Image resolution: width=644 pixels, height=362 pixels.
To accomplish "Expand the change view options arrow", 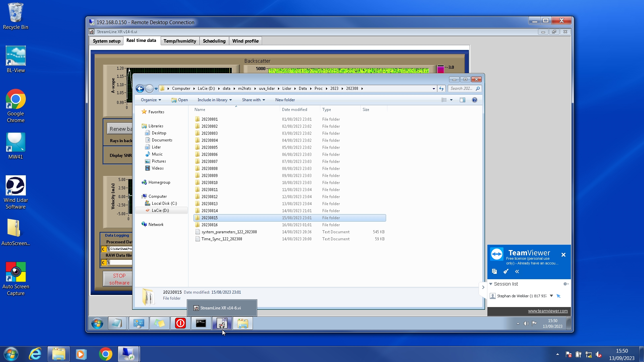I will point(451,100).
